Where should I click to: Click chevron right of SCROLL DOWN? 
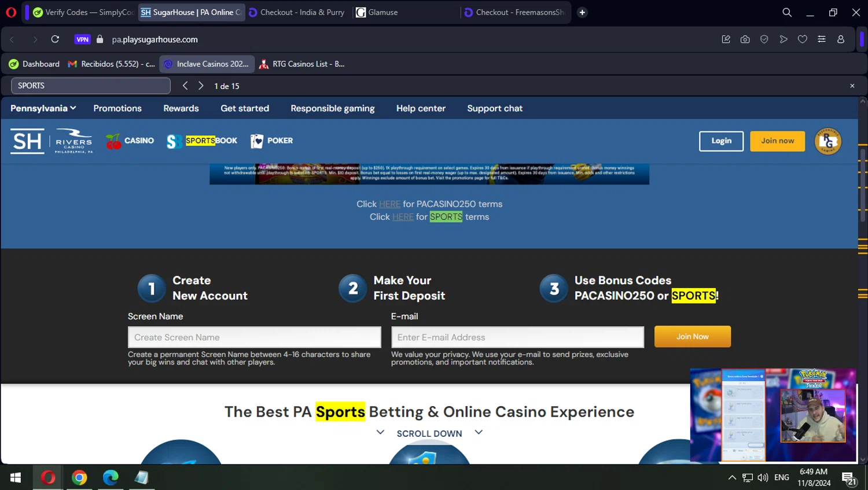[479, 432]
